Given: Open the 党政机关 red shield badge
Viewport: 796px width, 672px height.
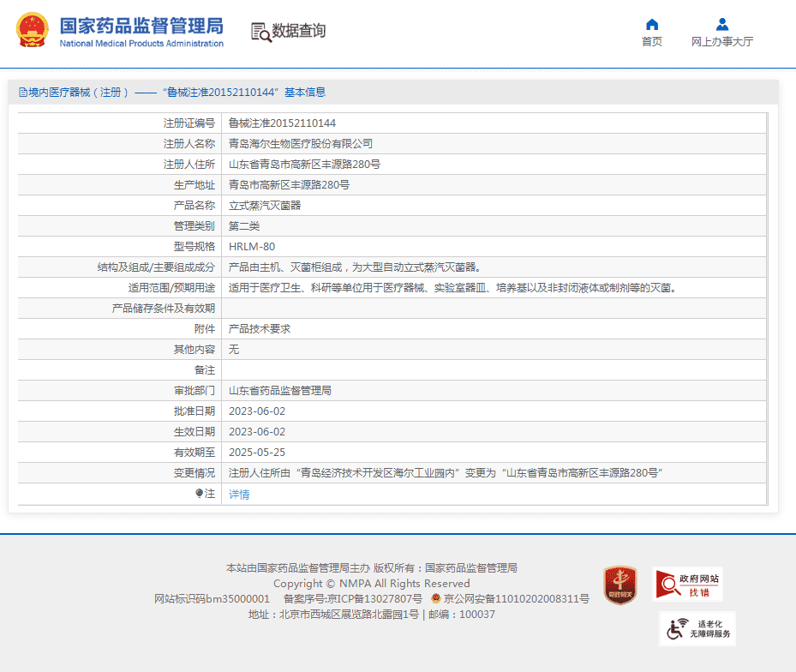Looking at the screenshot, I should (619, 585).
